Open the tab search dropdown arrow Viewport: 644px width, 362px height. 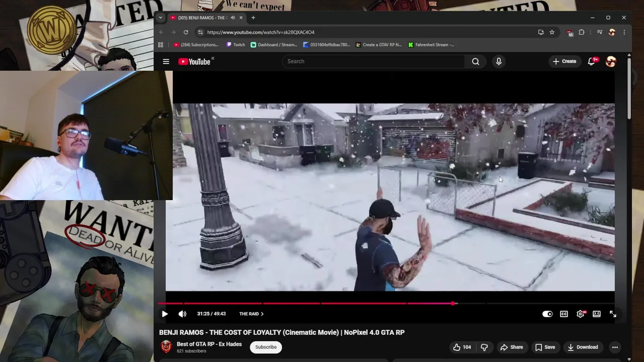tap(160, 18)
